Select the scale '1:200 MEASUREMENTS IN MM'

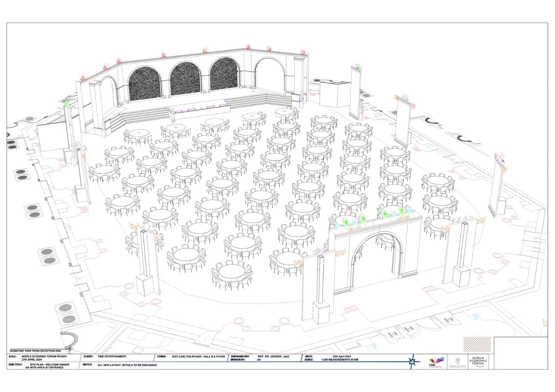340,360
